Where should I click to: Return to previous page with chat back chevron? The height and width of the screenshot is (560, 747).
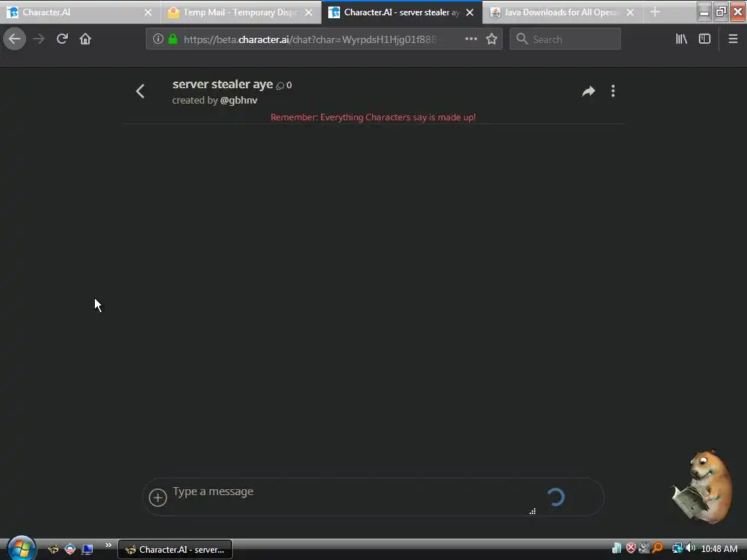point(140,91)
